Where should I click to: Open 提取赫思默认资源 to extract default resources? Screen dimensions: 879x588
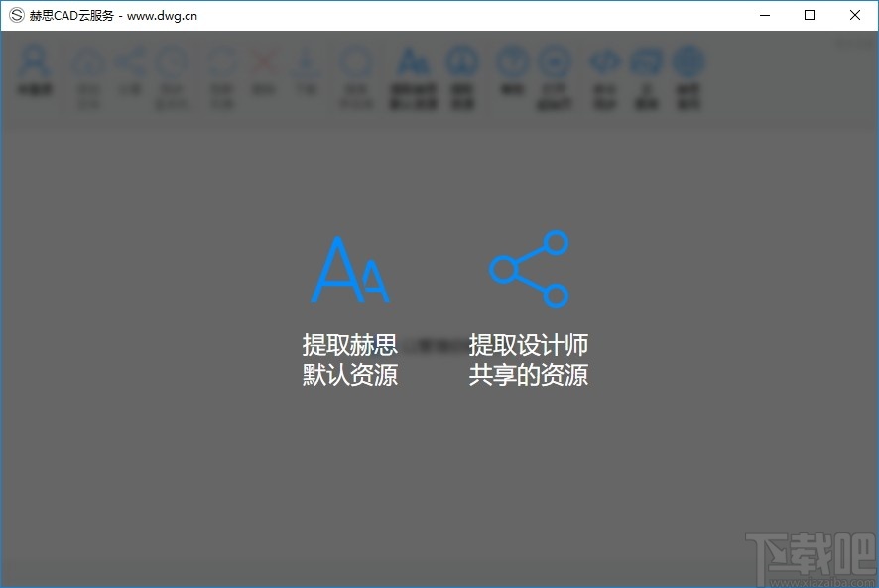(349, 360)
